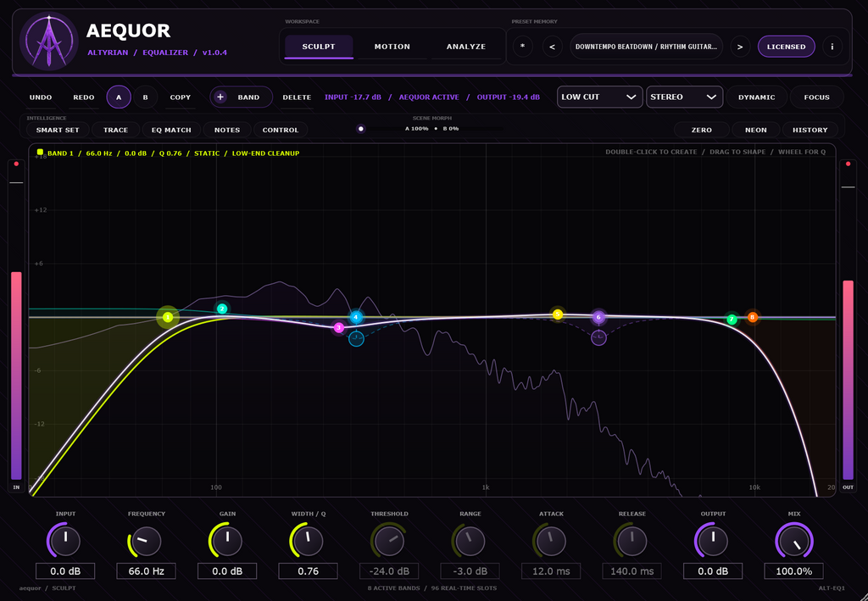Open SMART SET intelligence

[x=58, y=130]
